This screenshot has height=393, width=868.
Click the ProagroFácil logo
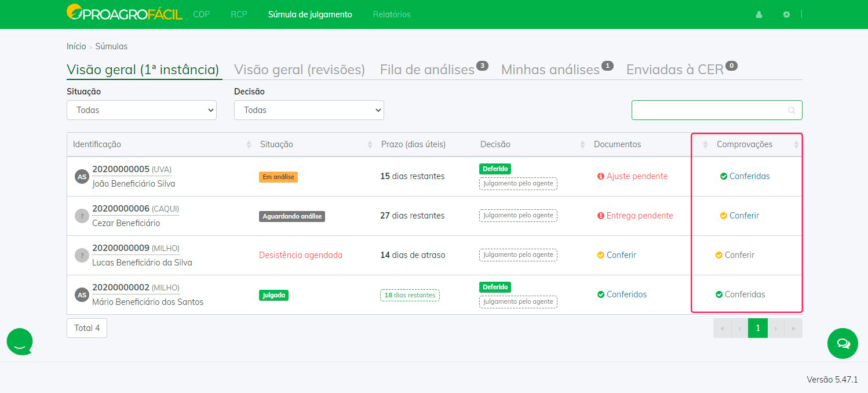[x=125, y=12]
